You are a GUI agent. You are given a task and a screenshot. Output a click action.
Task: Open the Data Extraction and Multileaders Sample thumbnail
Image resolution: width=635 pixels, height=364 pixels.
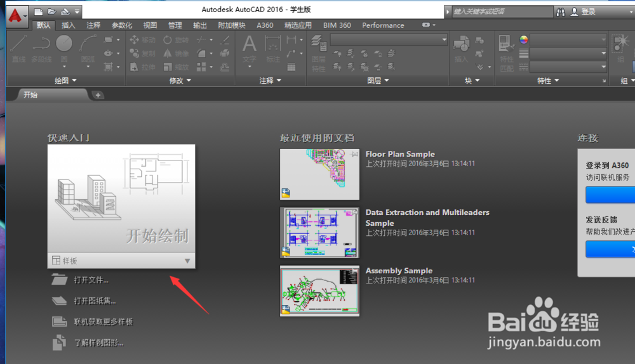319,233
